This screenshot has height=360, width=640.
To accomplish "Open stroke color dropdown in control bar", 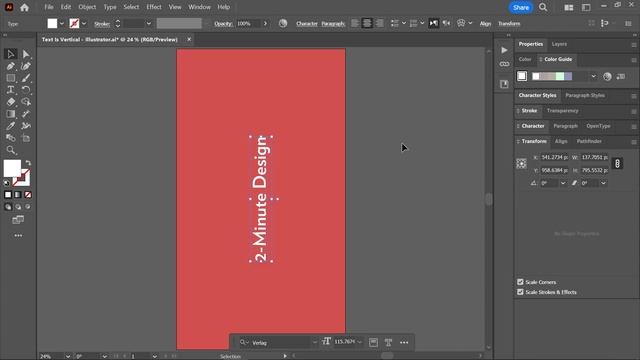I will (x=84, y=24).
